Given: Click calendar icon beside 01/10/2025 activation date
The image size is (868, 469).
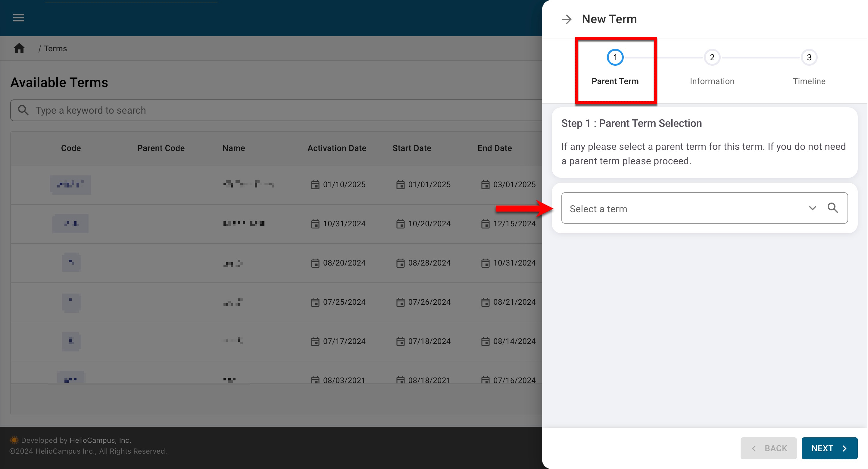Looking at the screenshot, I should click(x=315, y=185).
